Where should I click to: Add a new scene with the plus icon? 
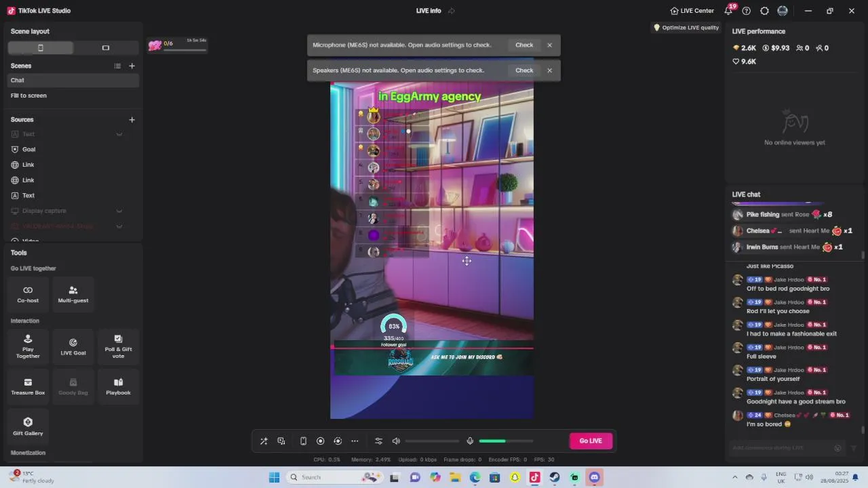pyautogui.click(x=132, y=66)
